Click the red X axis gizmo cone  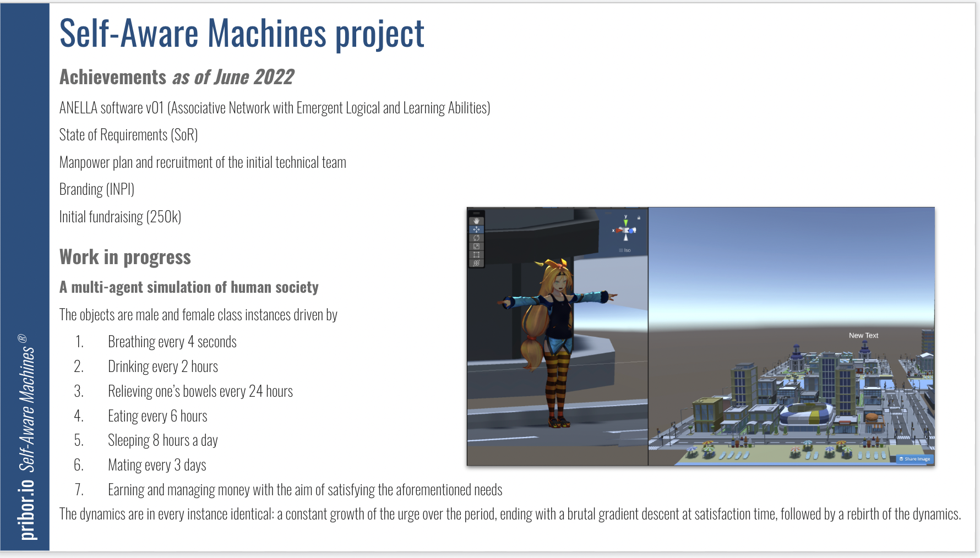tap(619, 231)
